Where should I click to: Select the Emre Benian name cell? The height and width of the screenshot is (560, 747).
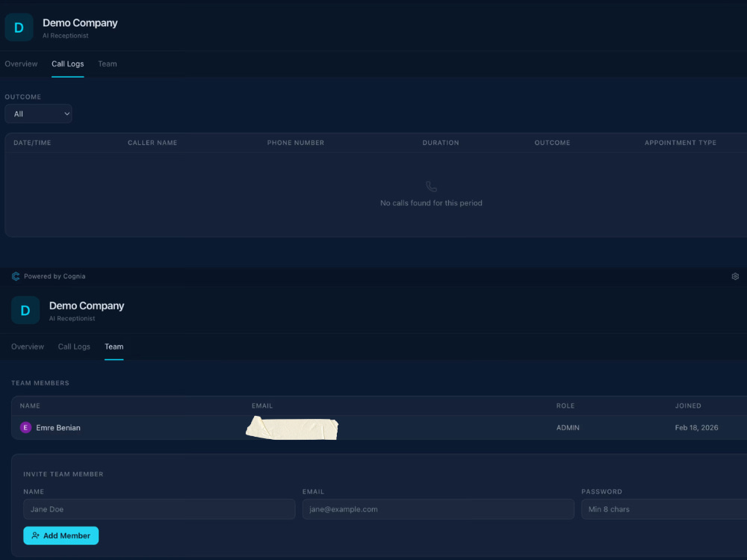(58, 428)
